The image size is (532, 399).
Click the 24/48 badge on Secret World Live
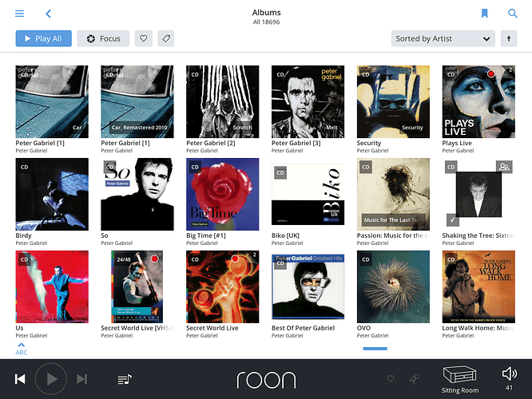click(x=124, y=259)
